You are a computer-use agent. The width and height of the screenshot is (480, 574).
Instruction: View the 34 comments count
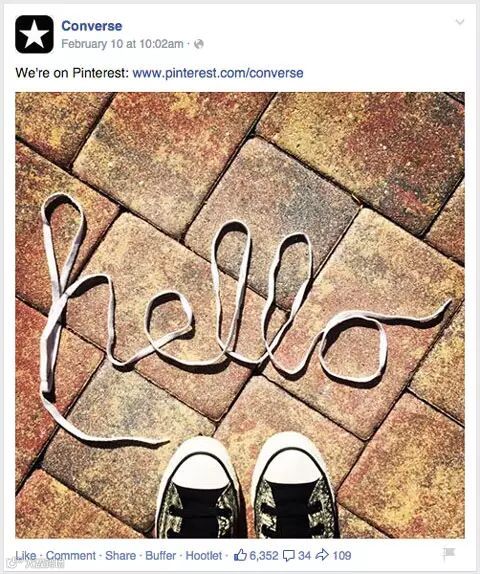click(304, 555)
